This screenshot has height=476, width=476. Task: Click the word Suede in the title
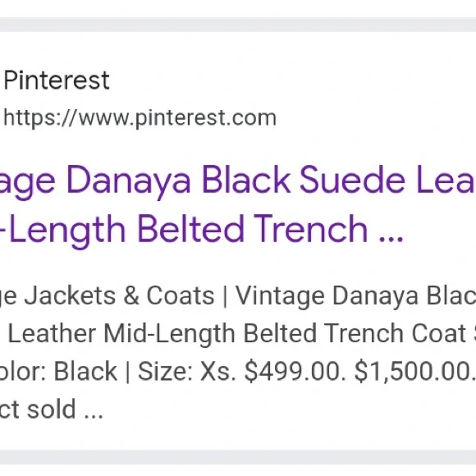pyautogui.click(x=352, y=180)
